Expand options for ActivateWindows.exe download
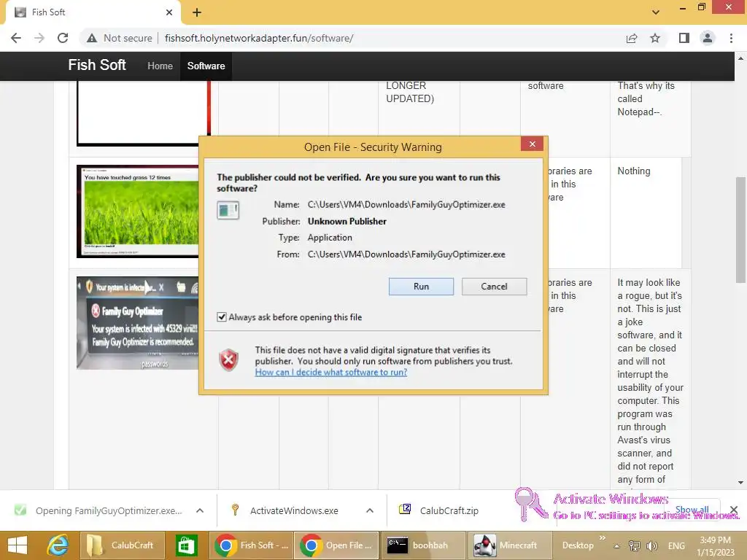 370,510
